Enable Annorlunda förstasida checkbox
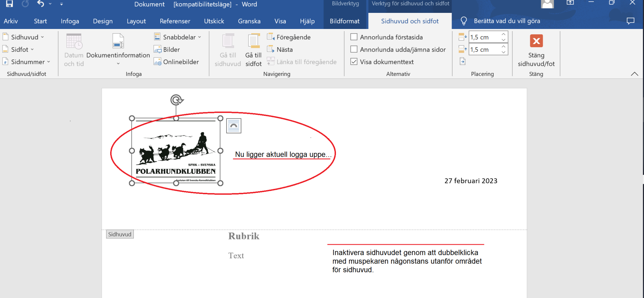This screenshot has height=298, width=644. coord(354,37)
